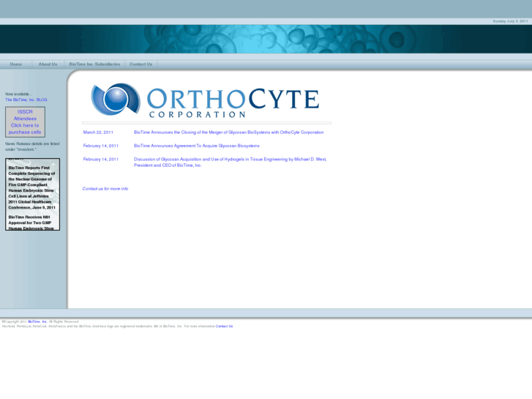Open BioTime Announces Agreement To Acquire Glycosan Biosystems
The width and height of the screenshot is (532, 399).
196,146
